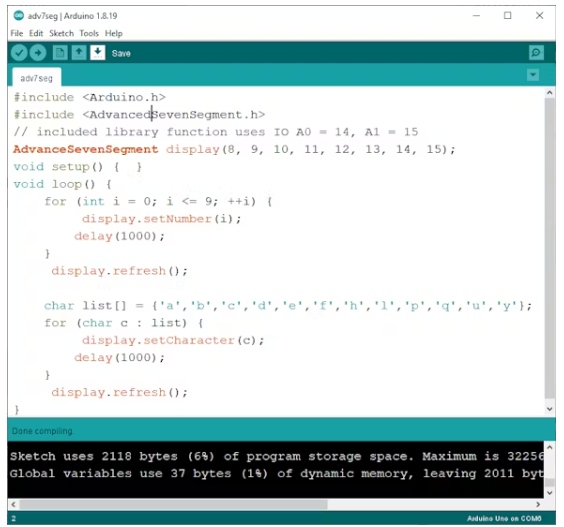Click the console horizontal scrollbar thumb
Viewport: 564px width, 527px height.
click(173, 504)
